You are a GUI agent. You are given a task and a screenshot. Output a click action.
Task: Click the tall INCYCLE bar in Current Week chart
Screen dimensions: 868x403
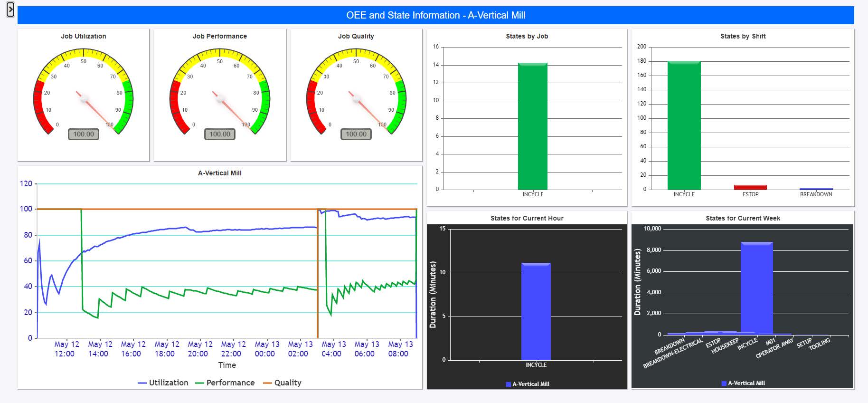click(756, 288)
